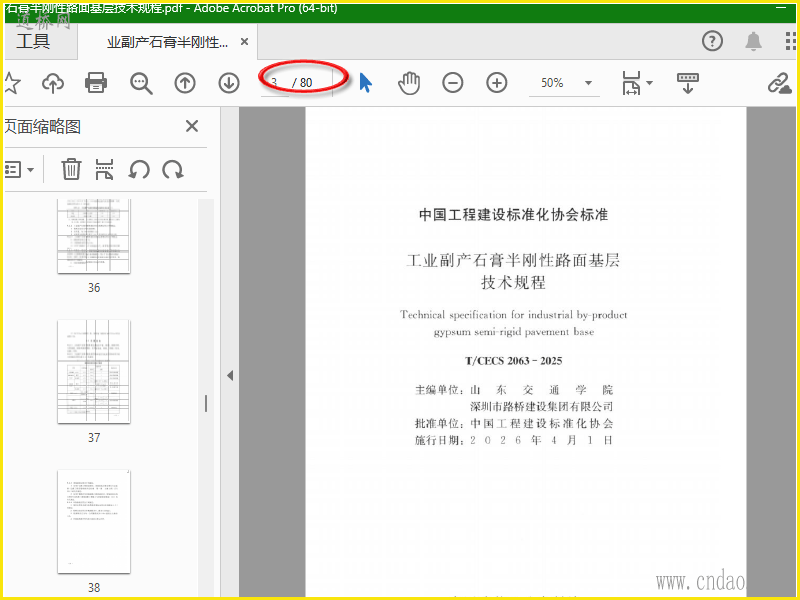
Task: Delete selected pages with trash icon
Action: (71, 169)
